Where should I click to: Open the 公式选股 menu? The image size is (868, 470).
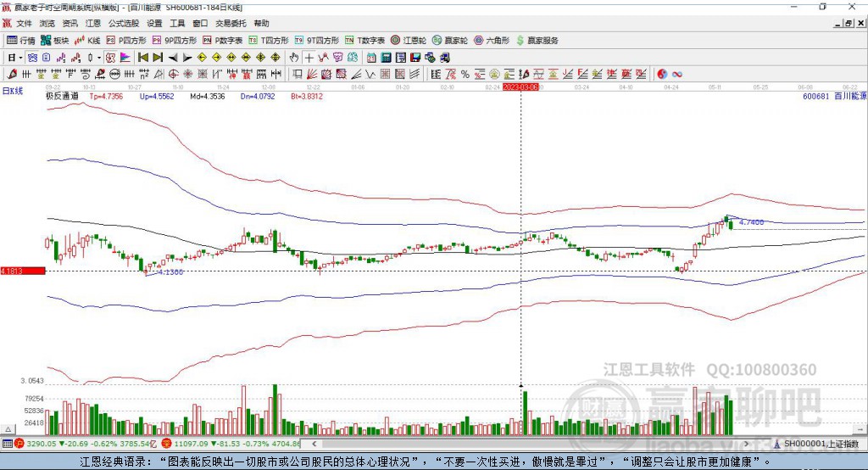[x=124, y=23]
